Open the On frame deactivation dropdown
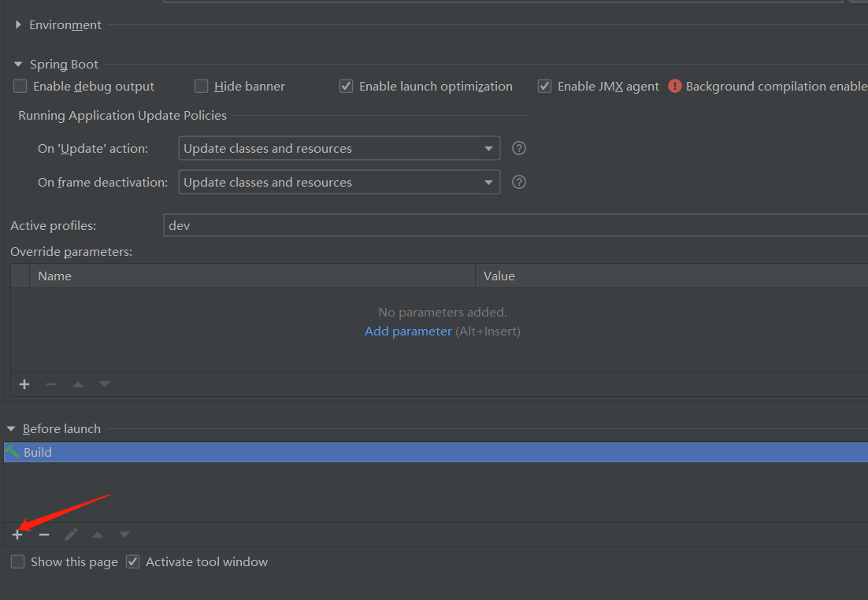 [339, 182]
